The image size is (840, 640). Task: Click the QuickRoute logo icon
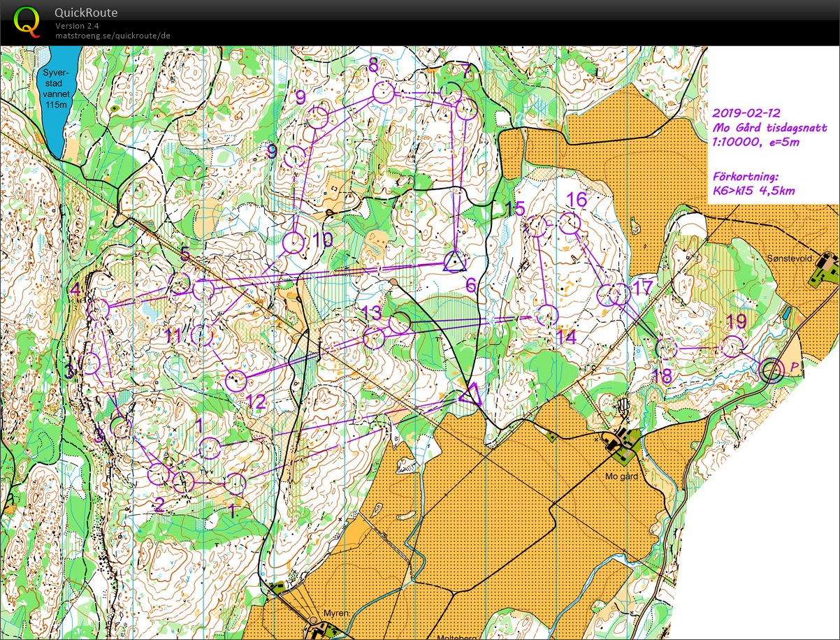[27, 21]
